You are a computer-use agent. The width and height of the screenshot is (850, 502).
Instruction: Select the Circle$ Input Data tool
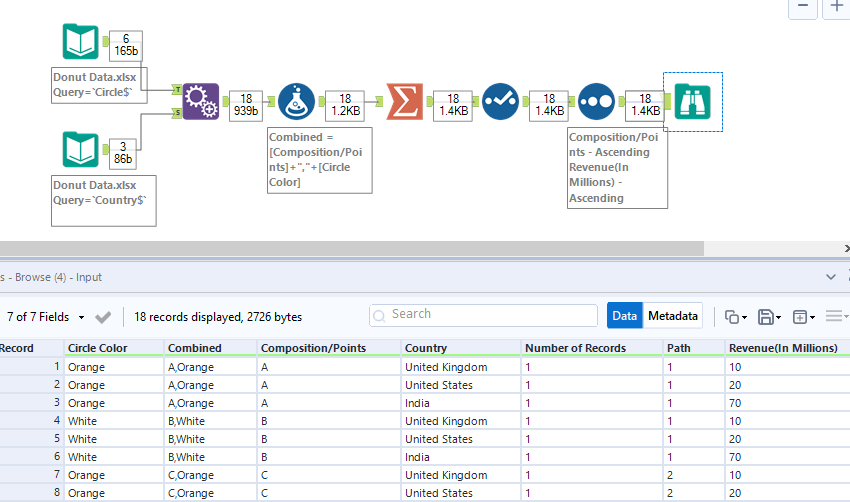pos(80,41)
